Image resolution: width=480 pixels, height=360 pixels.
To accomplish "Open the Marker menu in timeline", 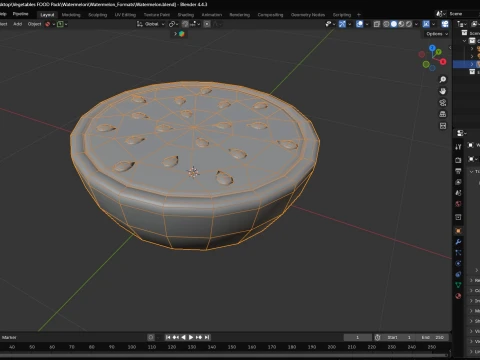I will coord(9,337).
